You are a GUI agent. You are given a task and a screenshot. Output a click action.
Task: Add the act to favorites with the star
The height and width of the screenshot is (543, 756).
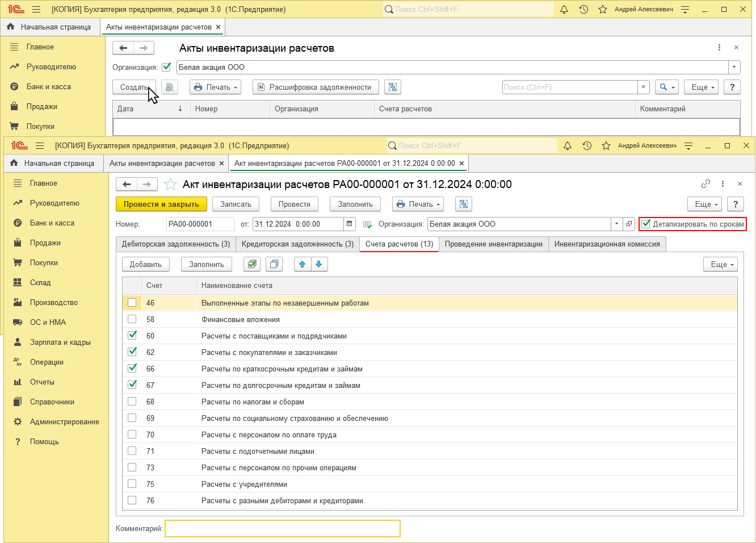tap(170, 184)
